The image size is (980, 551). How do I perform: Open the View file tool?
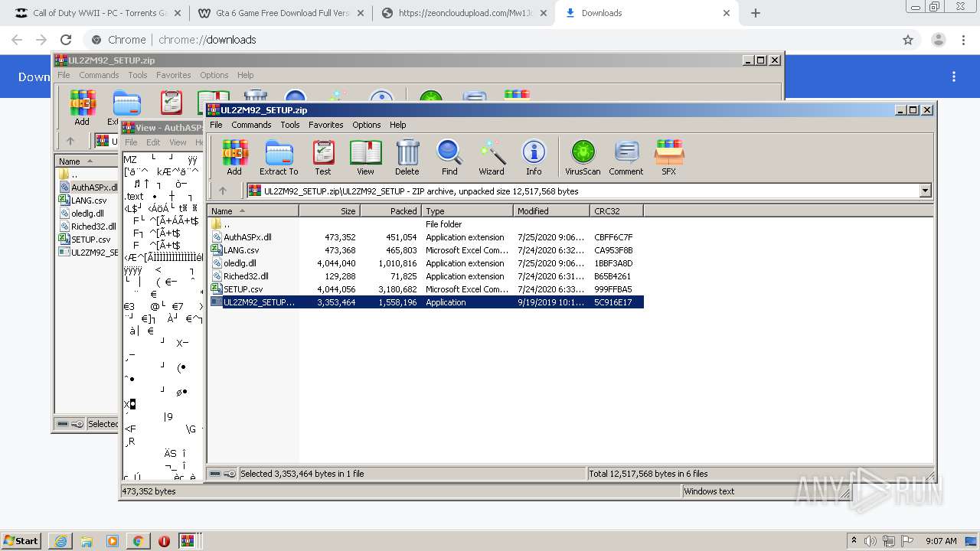coord(365,158)
